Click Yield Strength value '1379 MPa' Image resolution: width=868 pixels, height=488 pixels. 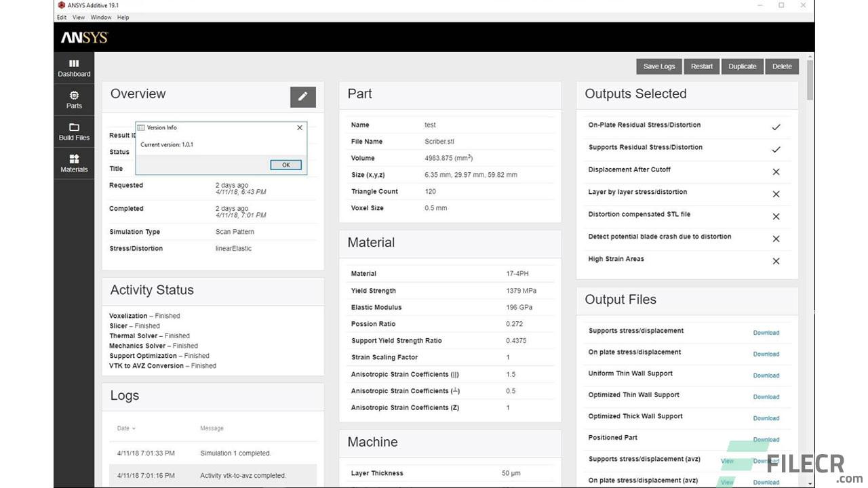(521, 291)
